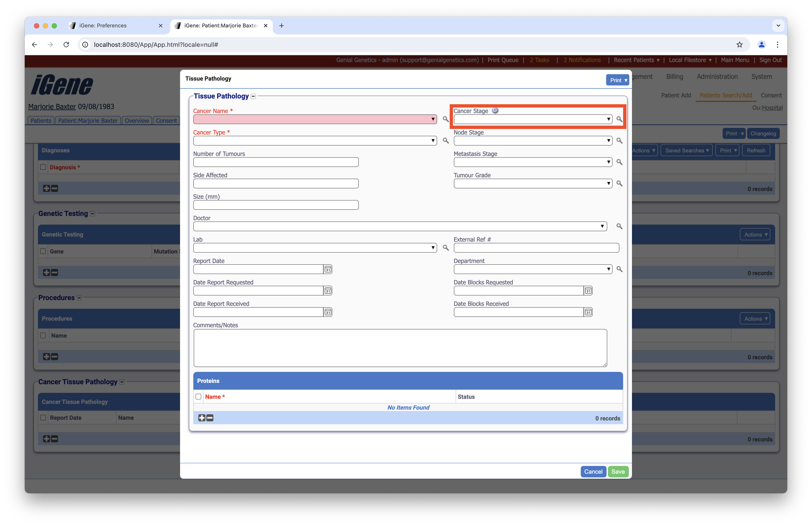
Task: Add a new Proteins row with plus icon
Action: tap(202, 418)
